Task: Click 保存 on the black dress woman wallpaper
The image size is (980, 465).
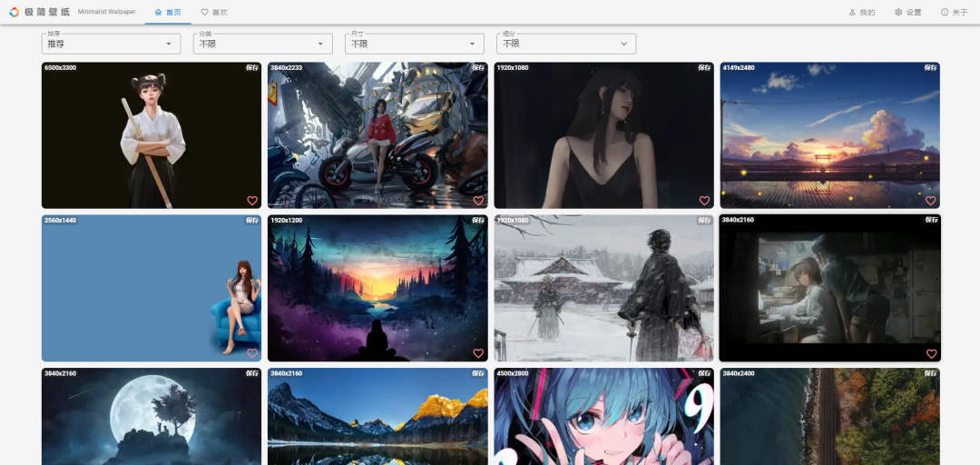Action: pyautogui.click(x=704, y=67)
